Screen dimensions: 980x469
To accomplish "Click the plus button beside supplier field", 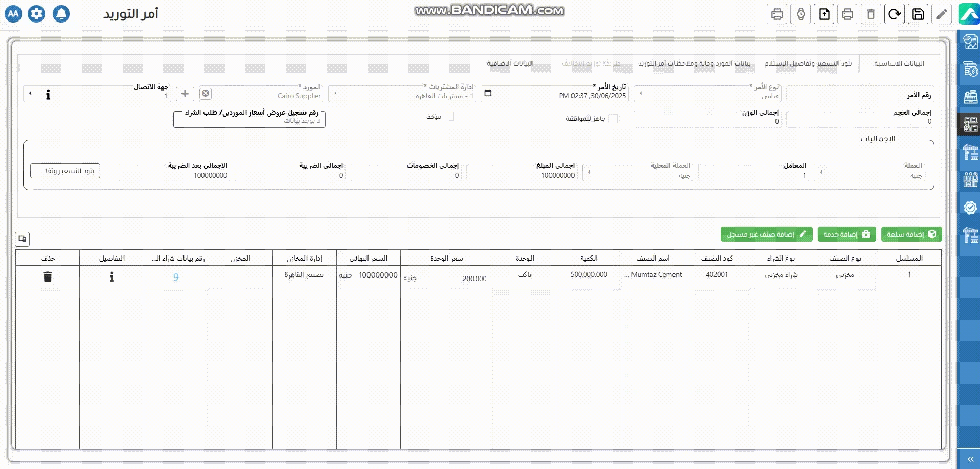I will point(185,94).
